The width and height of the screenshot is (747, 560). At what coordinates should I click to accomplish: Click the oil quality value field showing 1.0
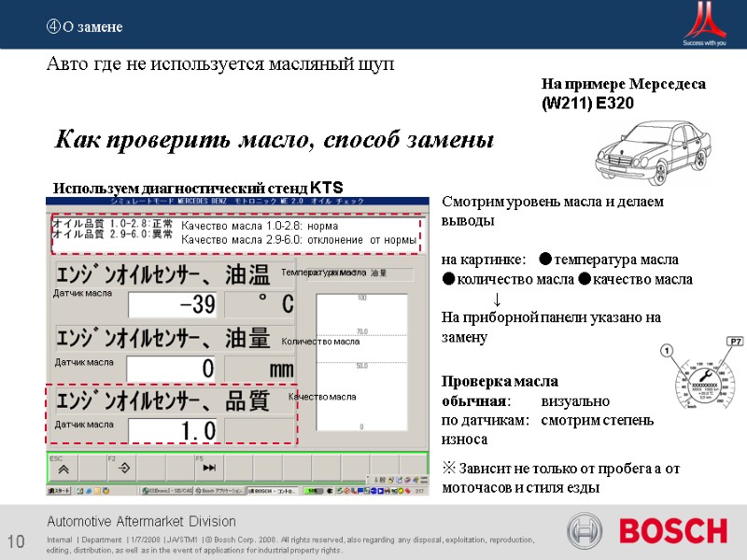click(x=173, y=430)
